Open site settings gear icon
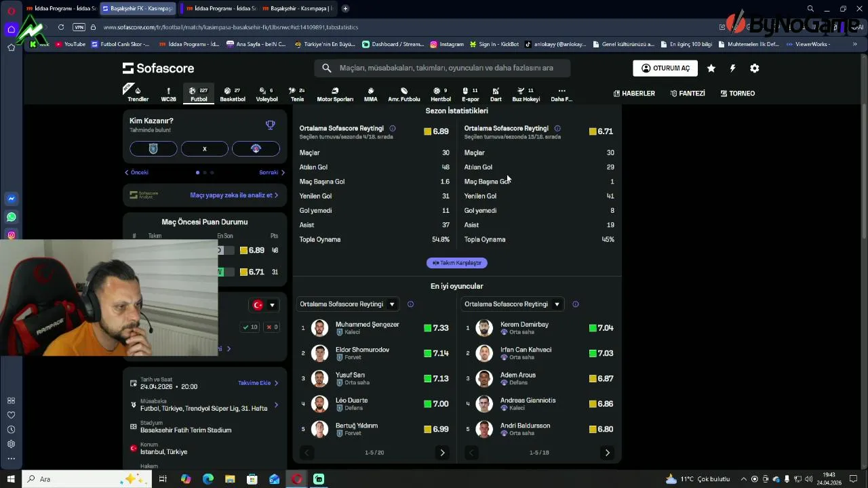Viewport: 868px width, 488px height. coord(754,68)
